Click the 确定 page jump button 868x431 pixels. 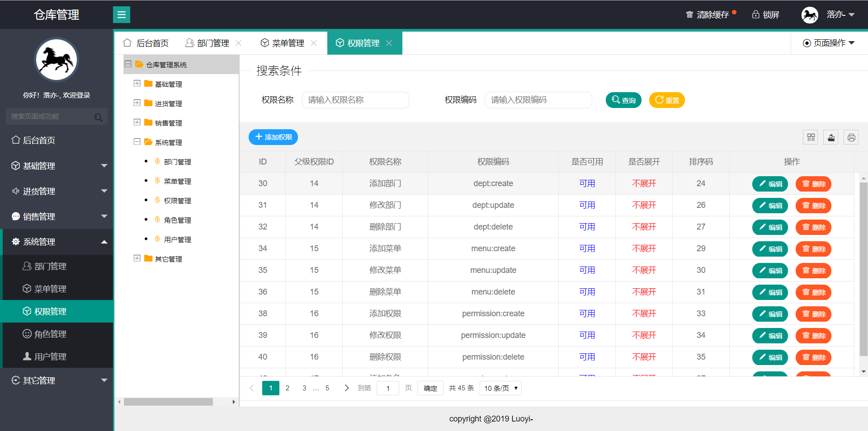[x=430, y=388]
